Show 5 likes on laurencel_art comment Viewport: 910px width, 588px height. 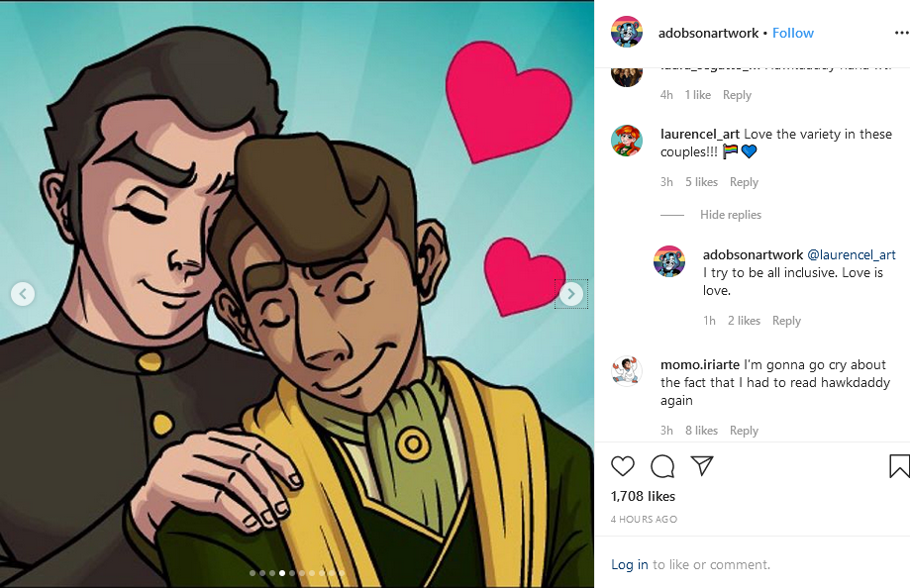[701, 182]
